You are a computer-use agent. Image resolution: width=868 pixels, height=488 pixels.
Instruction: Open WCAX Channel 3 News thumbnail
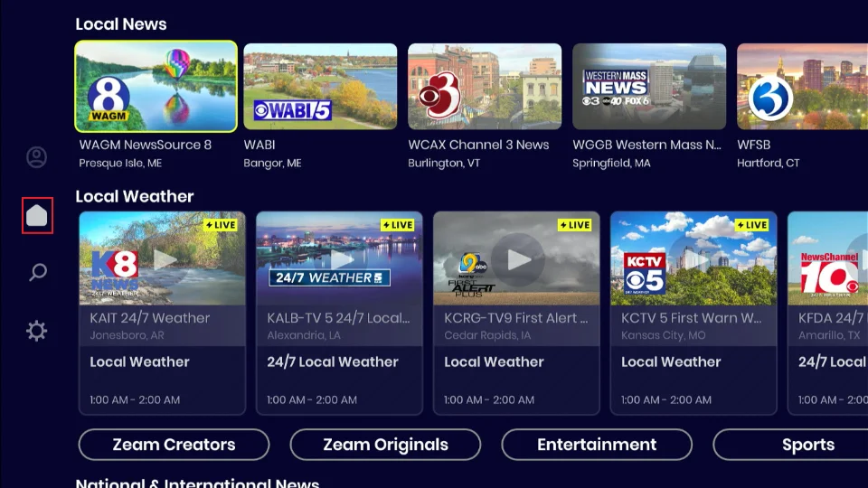[x=485, y=87]
